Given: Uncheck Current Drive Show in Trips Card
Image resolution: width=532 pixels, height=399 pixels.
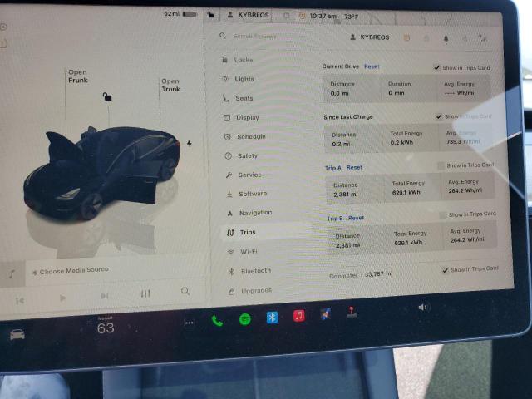Looking at the screenshot, I should click(437, 67).
